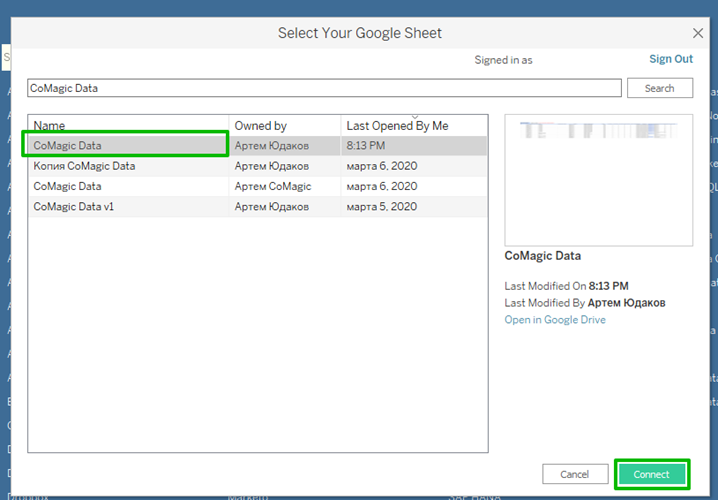Click empty area below the sheet list rows
This screenshot has width=719, height=500.
click(257, 330)
